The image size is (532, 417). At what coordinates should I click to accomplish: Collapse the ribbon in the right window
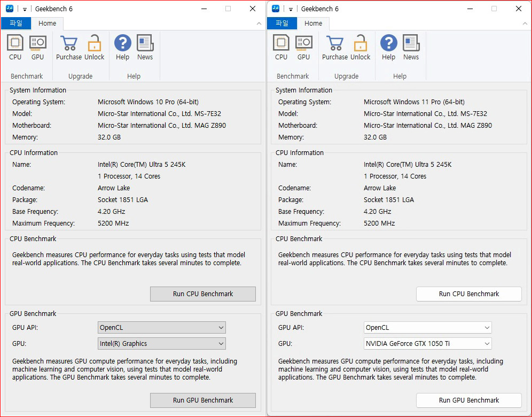(525, 24)
